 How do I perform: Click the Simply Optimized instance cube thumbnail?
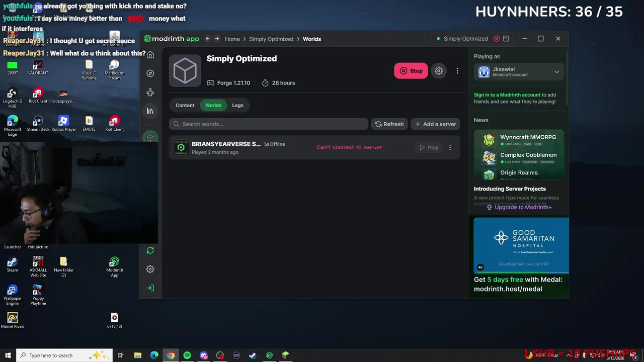pyautogui.click(x=185, y=71)
